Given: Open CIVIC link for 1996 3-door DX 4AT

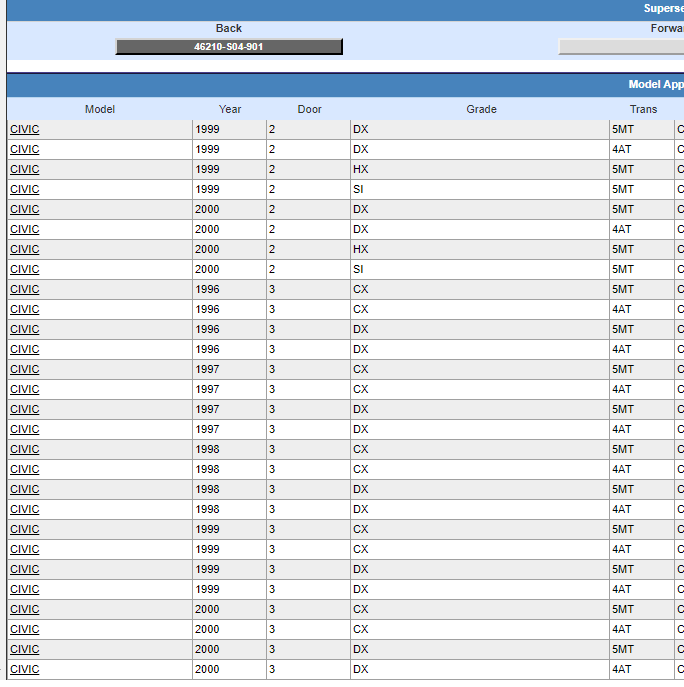Looking at the screenshot, I should coord(25,349).
